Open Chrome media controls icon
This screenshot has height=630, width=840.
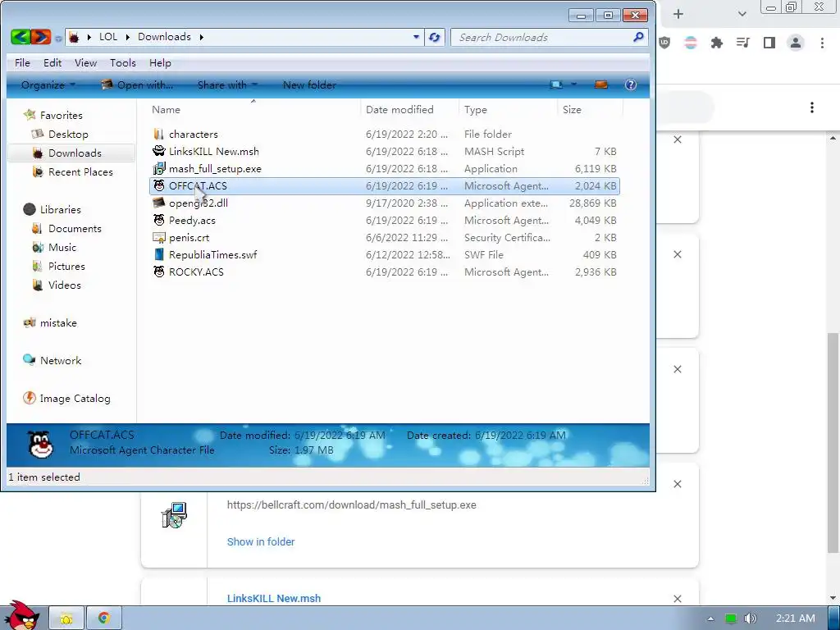pos(743,43)
